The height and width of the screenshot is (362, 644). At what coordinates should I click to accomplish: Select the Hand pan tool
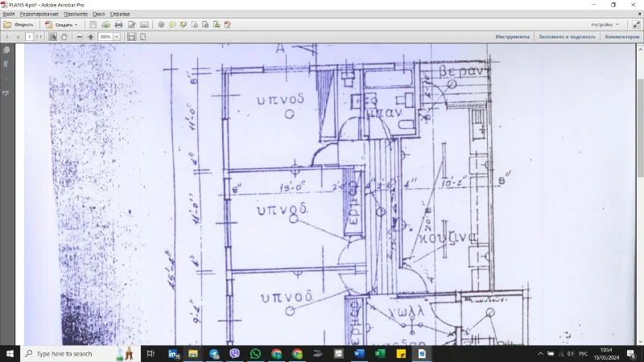pyautogui.click(x=64, y=37)
